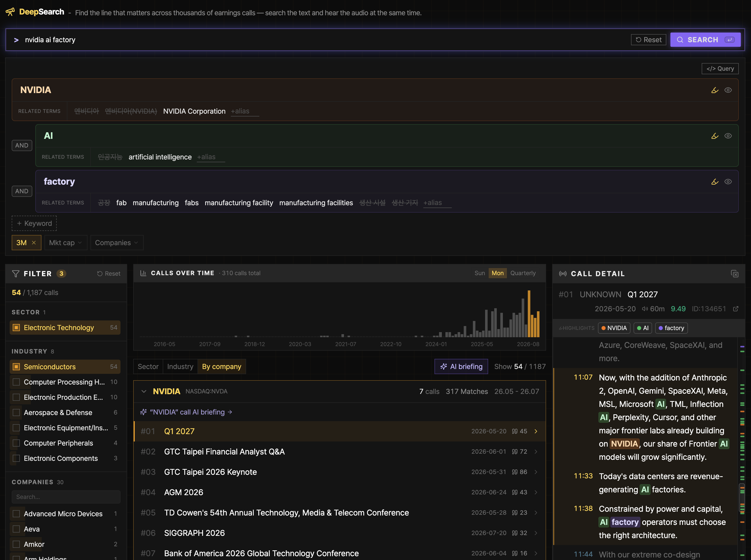Click the highlighter icon in factory keyword card

pyautogui.click(x=715, y=182)
